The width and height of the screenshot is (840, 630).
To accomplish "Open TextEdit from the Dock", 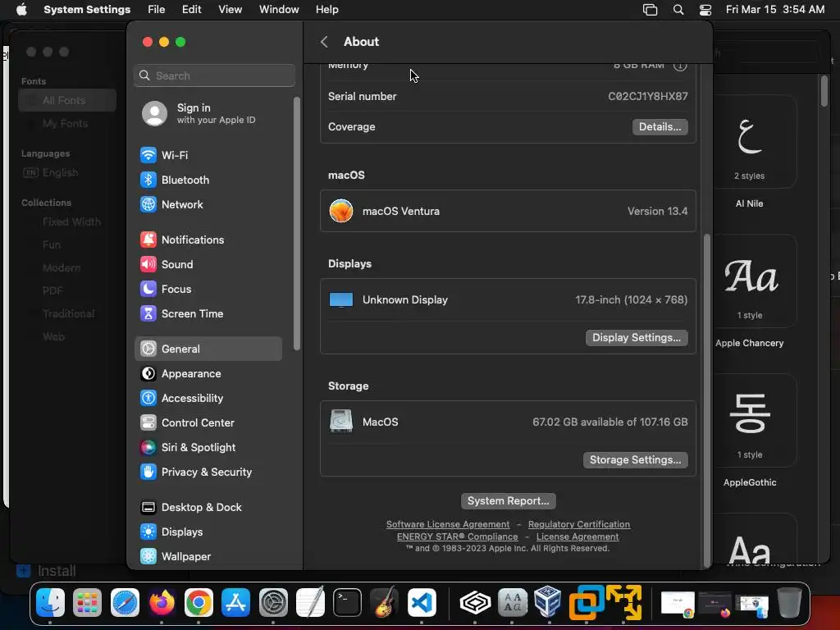I will (x=310, y=603).
